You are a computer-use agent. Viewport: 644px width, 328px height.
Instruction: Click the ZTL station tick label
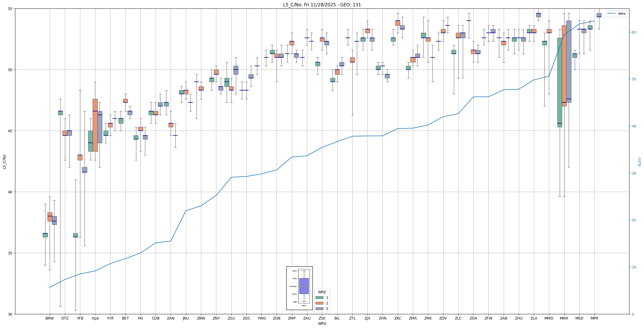click(x=352, y=318)
